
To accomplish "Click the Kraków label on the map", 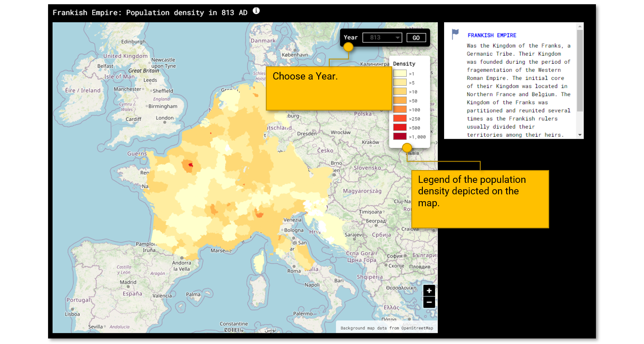I will coord(370,142).
